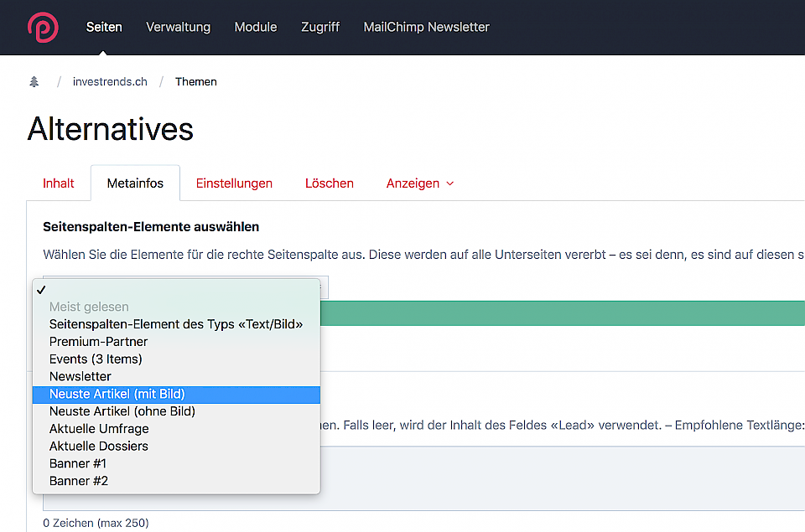Image resolution: width=805 pixels, height=532 pixels.
Task: Select Events (3 Items) option
Action: (x=96, y=359)
